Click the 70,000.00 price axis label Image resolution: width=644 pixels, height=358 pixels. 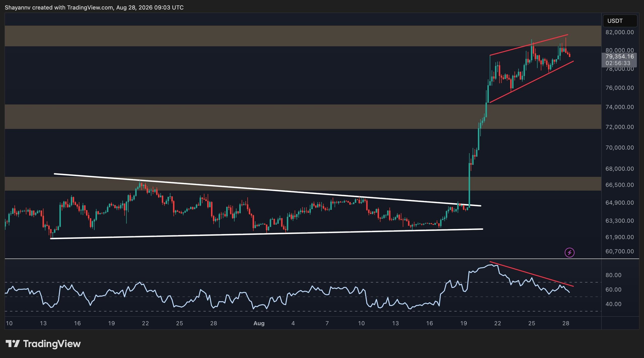click(x=620, y=147)
